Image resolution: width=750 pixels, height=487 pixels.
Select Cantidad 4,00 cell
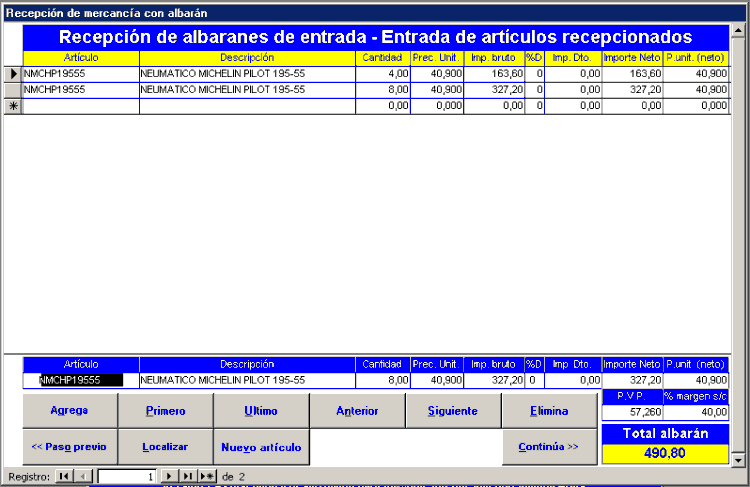click(383, 74)
